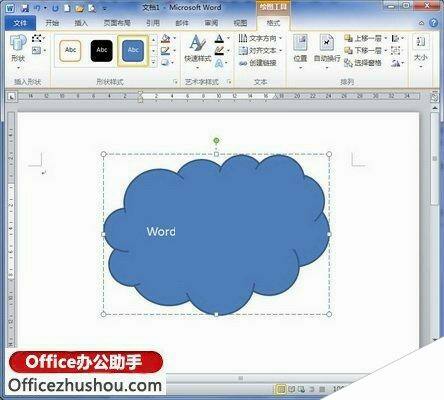Switch to the 视图 tab

[x=240, y=23]
